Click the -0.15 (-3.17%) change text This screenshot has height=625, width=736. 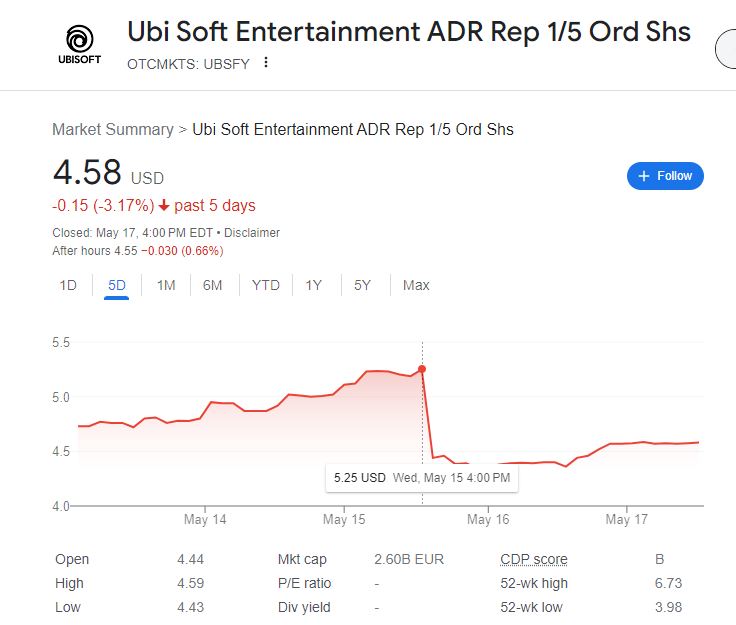point(103,206)
